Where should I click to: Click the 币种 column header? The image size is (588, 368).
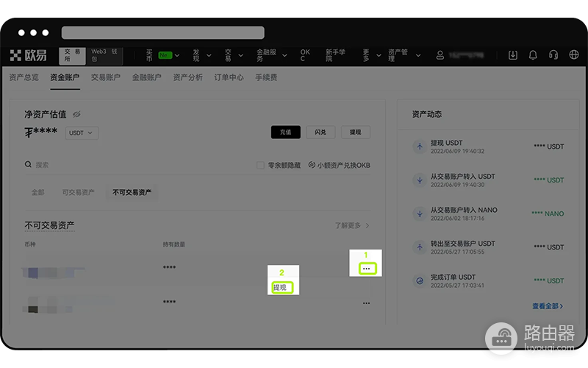[x=30, y=244]
